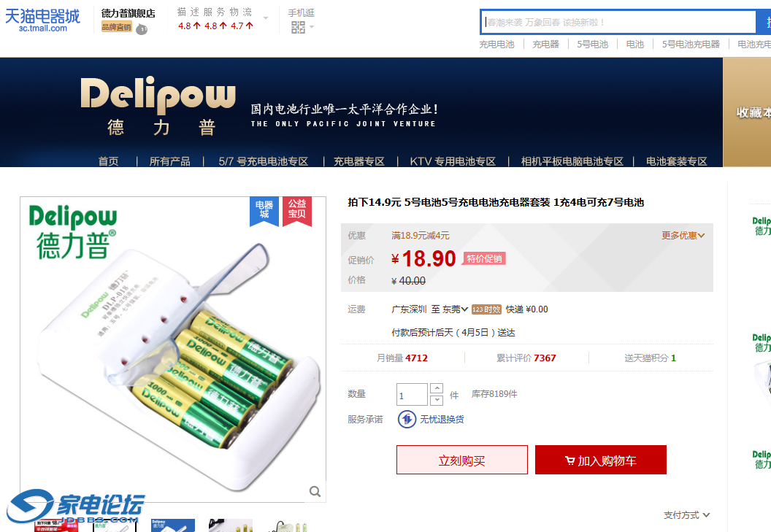Increase quantity with the up arrow
This screenshot has width=771, height=532.
(437, 388)
